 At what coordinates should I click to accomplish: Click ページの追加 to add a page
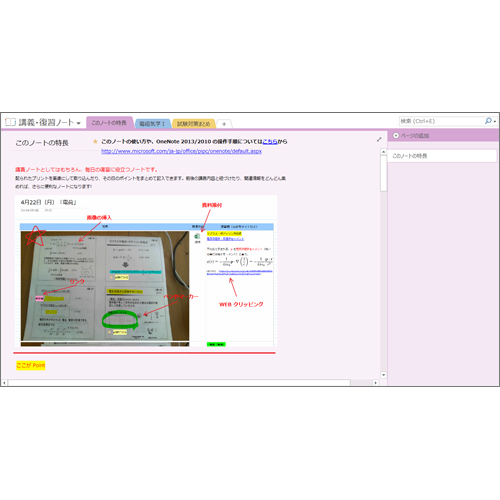tap(415, 136)
